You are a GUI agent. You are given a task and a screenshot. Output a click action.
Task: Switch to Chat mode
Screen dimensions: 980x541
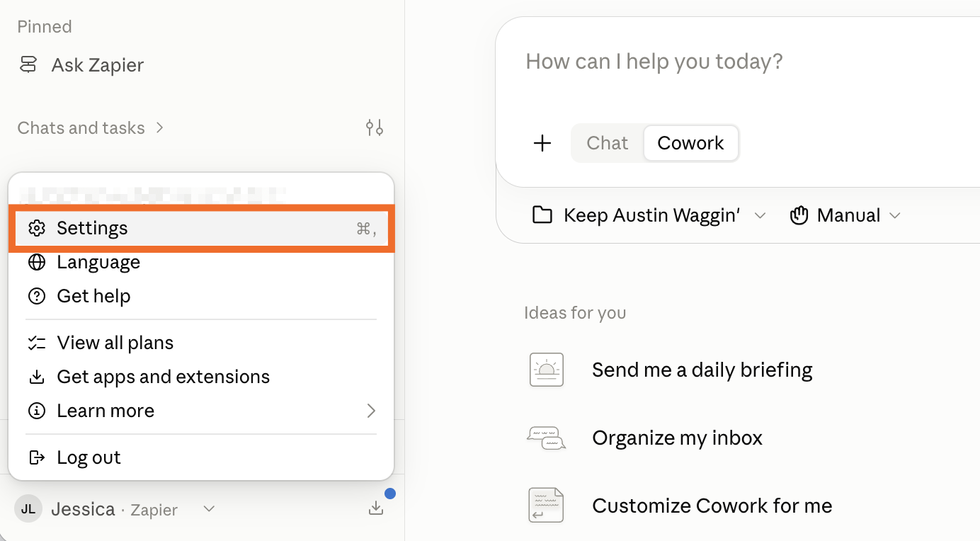pyautogui.click(x=608, y=143)
